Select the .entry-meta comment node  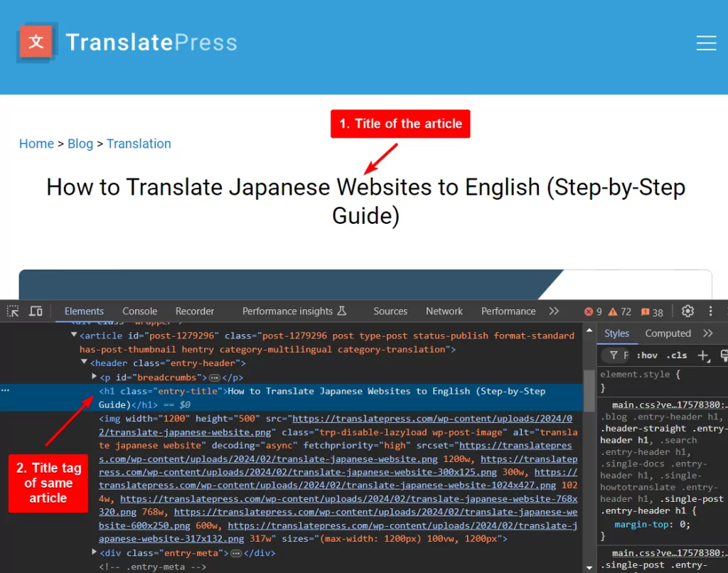coord(152,567)
